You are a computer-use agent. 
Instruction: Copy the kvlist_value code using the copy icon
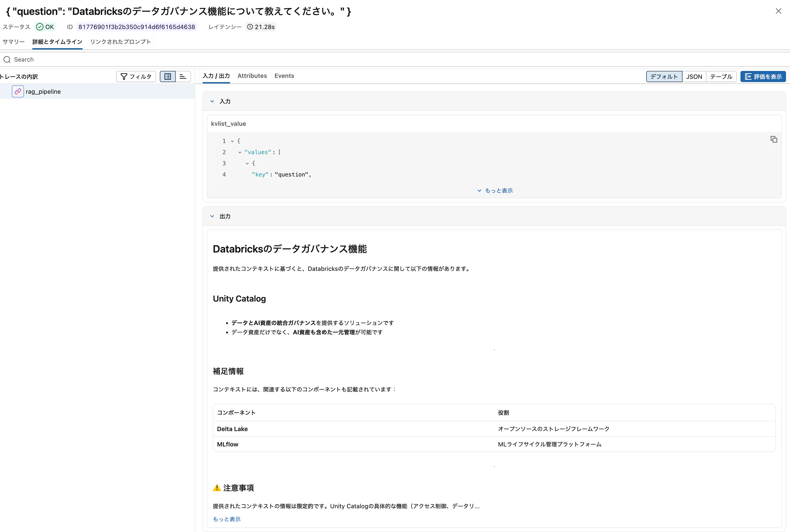click(x=774, y=140)
